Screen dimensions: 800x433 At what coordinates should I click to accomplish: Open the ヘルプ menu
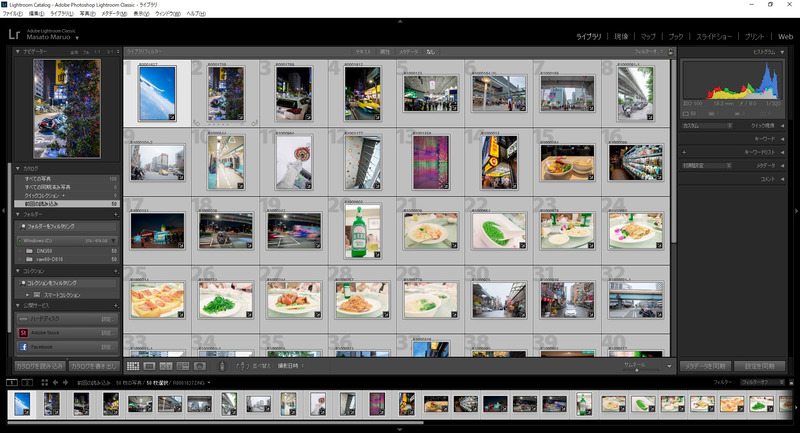coord(196,14)
